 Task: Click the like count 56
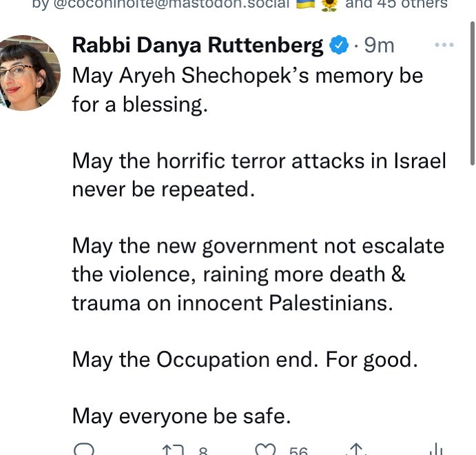298,452
